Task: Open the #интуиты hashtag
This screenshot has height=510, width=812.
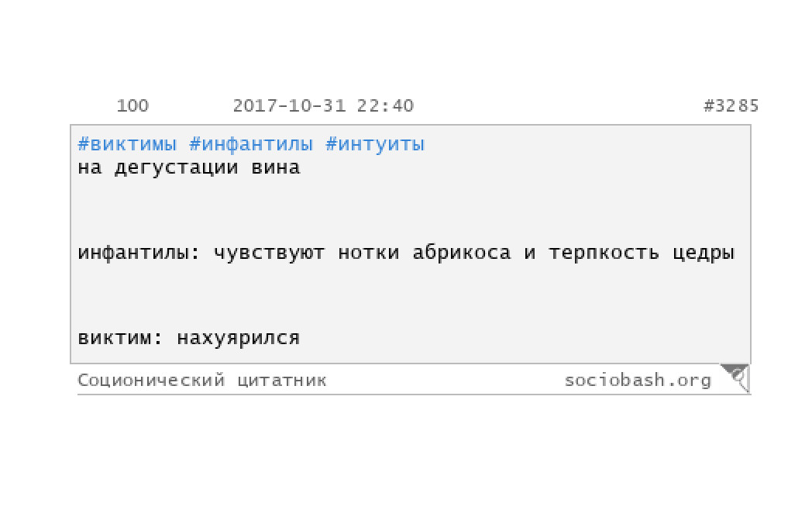Action: pyautogui.click(x=375, y=145)
